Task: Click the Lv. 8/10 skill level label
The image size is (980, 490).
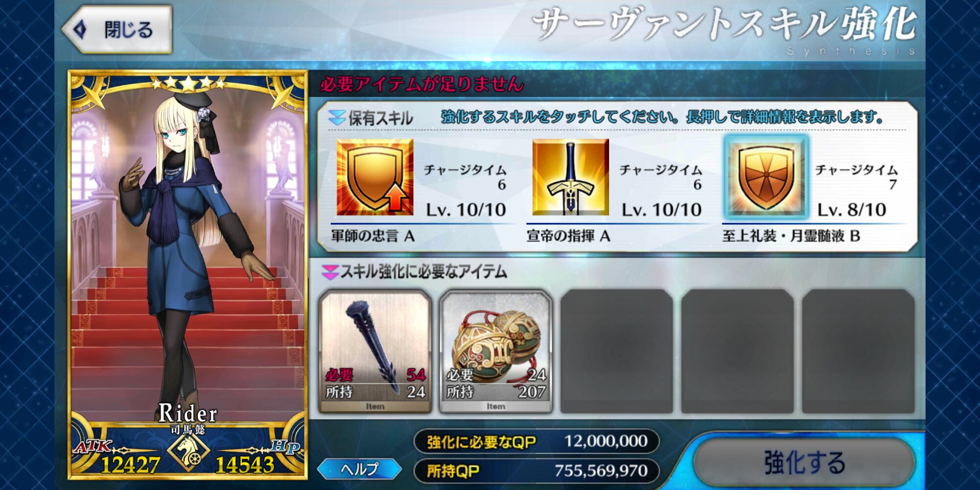Action: point(852,210)
